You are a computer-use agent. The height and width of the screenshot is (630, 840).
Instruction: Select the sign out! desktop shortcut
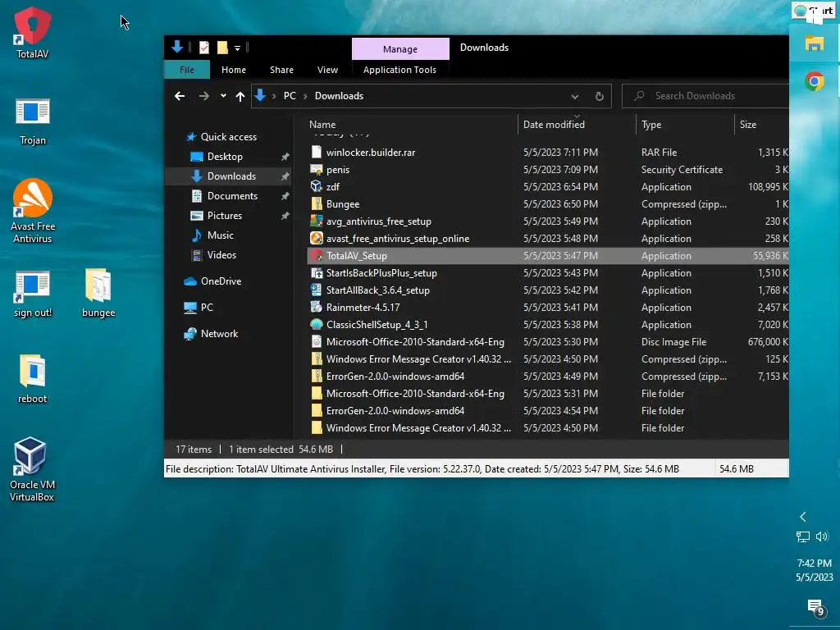tap(33, 294)
